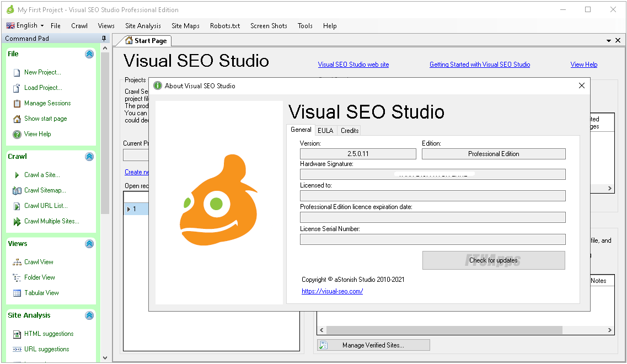Open Manage Sessions from Command Pad
This screenshot has width=627, height=364.
(47, 103)
